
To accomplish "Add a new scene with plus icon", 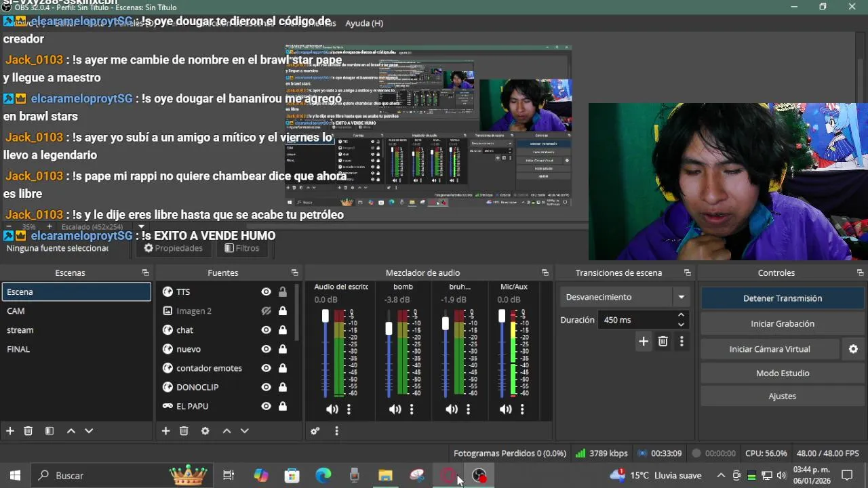I will pos(9,431).
